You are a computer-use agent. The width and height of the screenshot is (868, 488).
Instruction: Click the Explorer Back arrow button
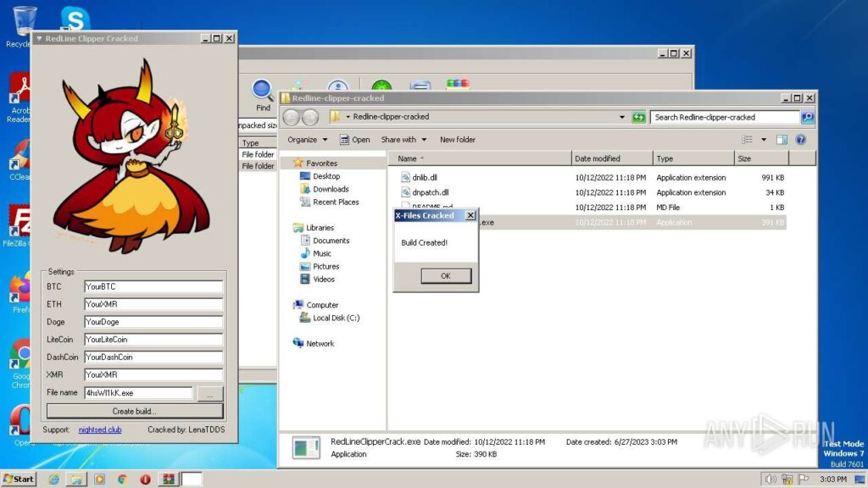click(x=292, y=117)
